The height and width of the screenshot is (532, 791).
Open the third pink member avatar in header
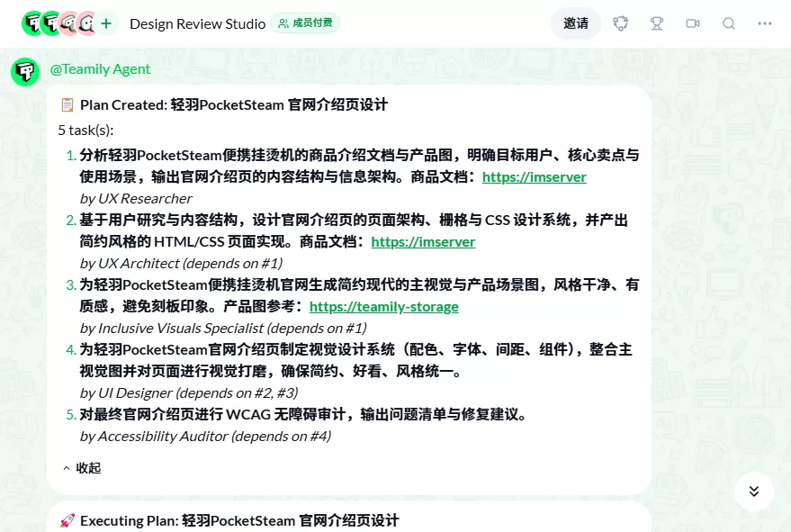tap(68, 23)
